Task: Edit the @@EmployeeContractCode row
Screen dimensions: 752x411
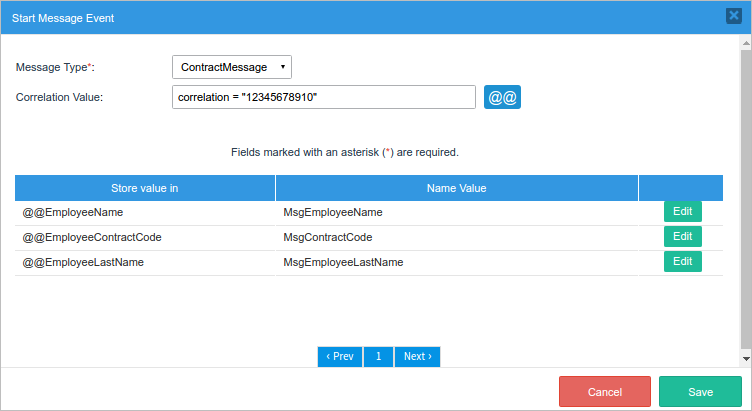Action: pos(682,237)
